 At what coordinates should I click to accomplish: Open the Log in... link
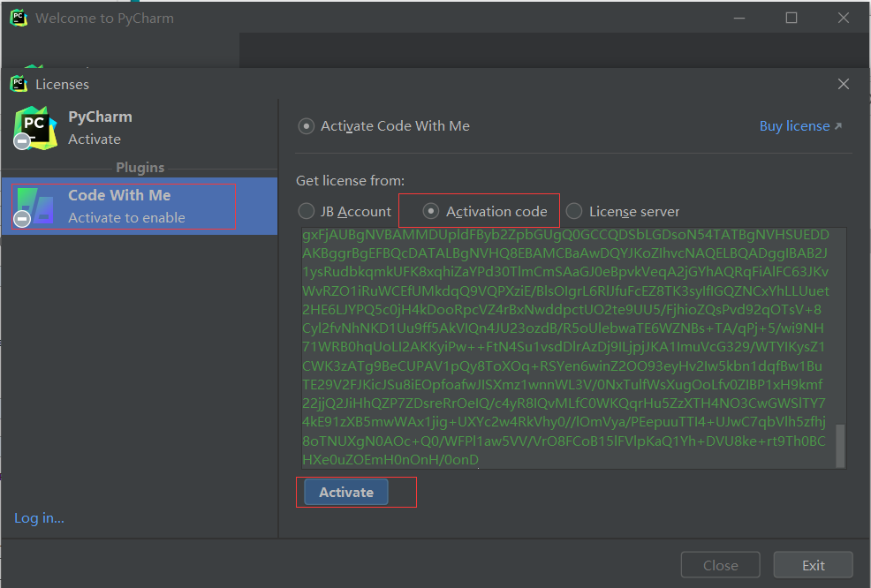click(x=39, y=517)
